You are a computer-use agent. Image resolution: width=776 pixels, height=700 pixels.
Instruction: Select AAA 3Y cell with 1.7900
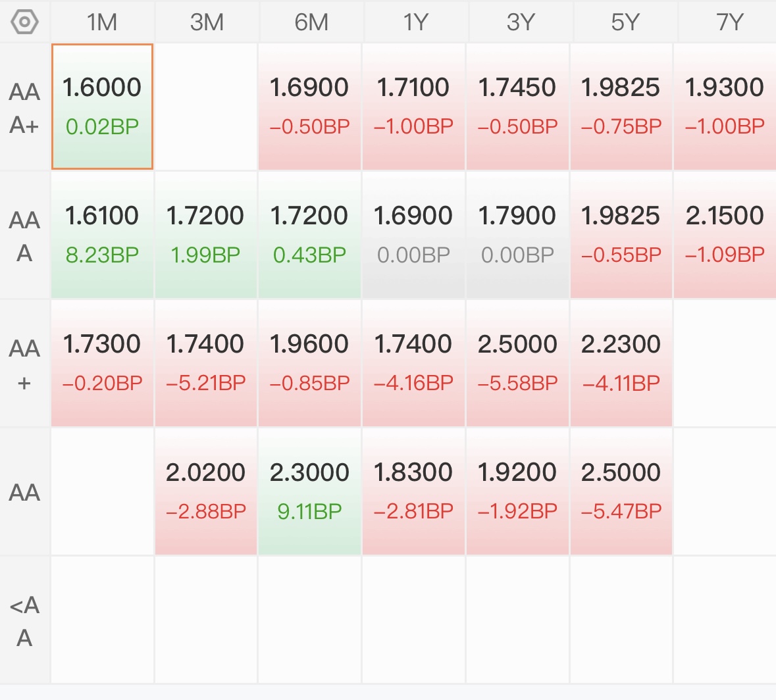[517, 235]
